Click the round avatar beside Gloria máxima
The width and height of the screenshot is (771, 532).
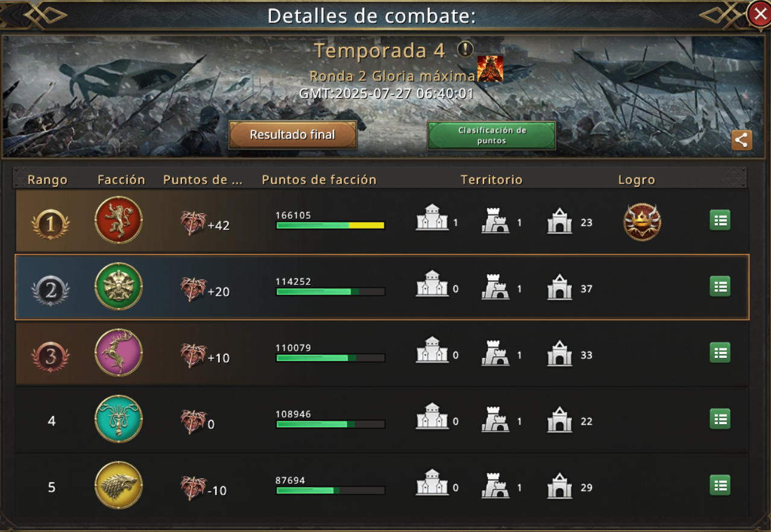[490, 69]
